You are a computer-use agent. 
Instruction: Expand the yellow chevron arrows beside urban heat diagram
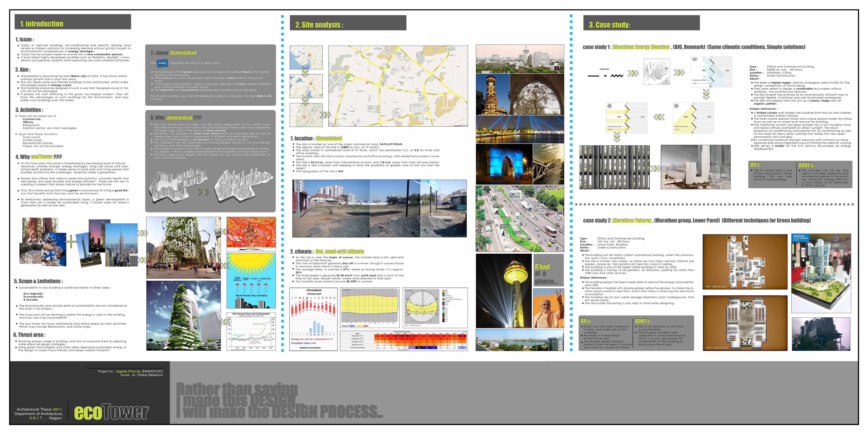(x=224, y=266)
